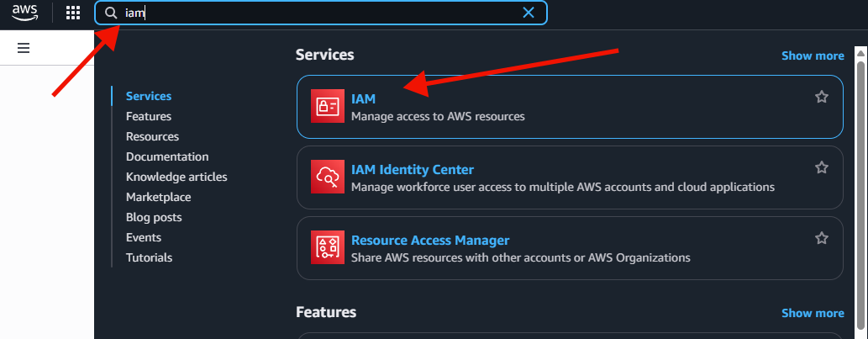This screenshot has width=868, height=339.
Task: Open the hamburger navigation menu
Action: (24, 48)
